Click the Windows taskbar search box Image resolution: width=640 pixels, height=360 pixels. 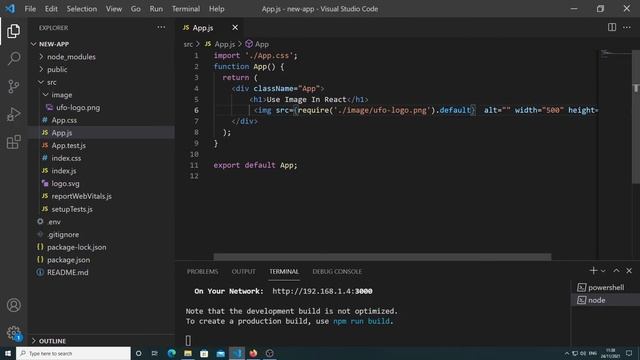73,353
